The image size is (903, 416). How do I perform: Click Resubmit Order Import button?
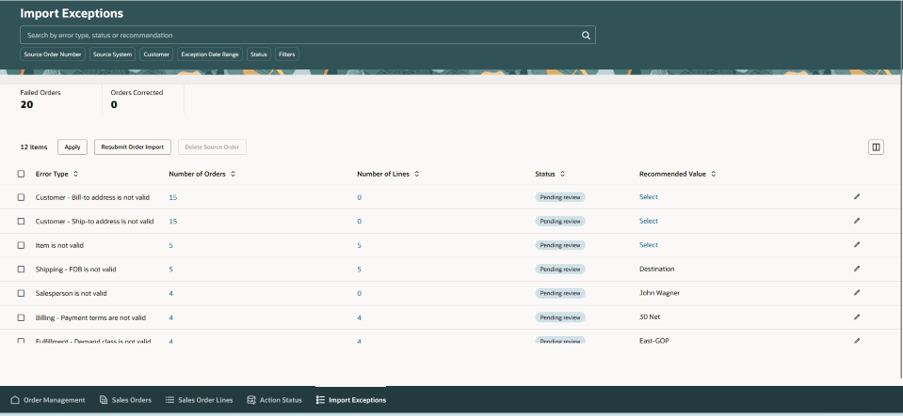click(x=132, y=147)
